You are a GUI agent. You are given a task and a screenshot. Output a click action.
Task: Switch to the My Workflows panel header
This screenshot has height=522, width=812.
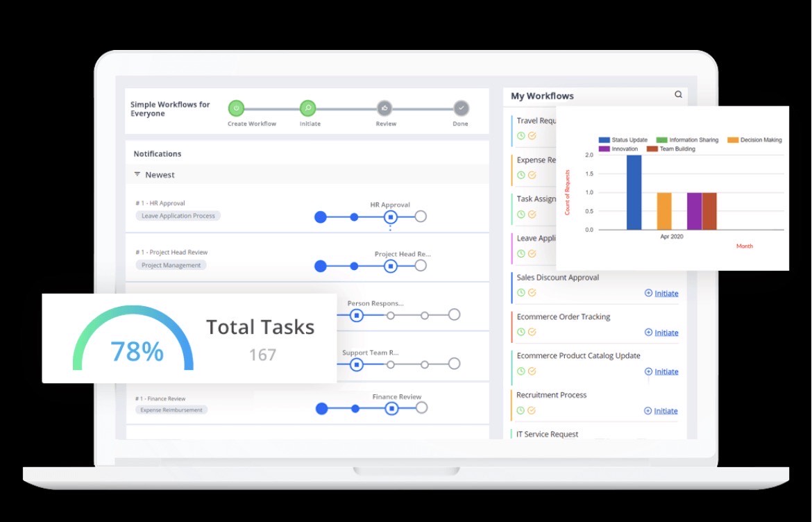541,96
